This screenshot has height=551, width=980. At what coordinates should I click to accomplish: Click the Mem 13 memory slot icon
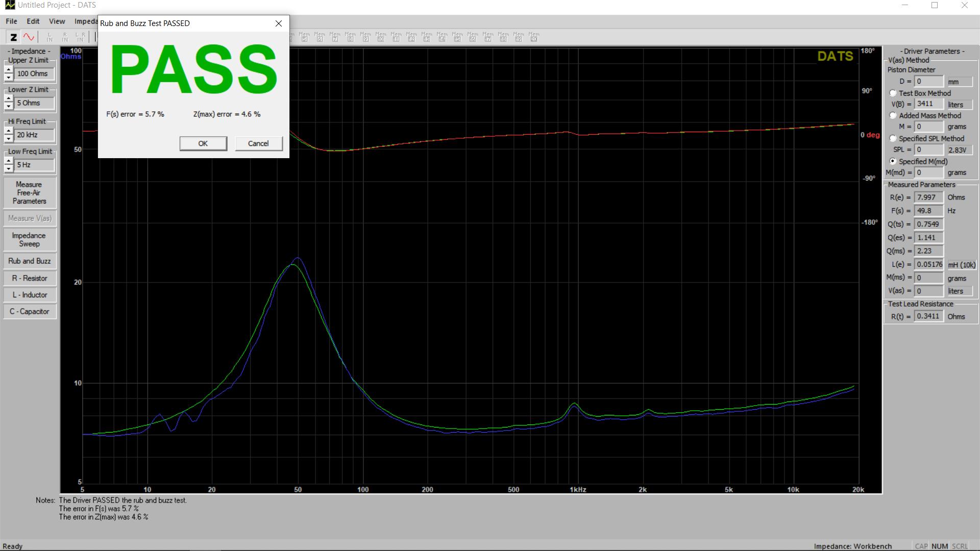point(427,37)
